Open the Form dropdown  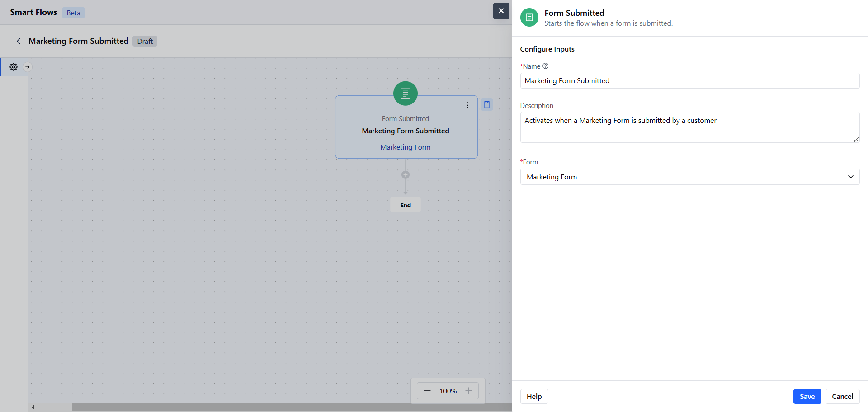click(x=690, y=177)
